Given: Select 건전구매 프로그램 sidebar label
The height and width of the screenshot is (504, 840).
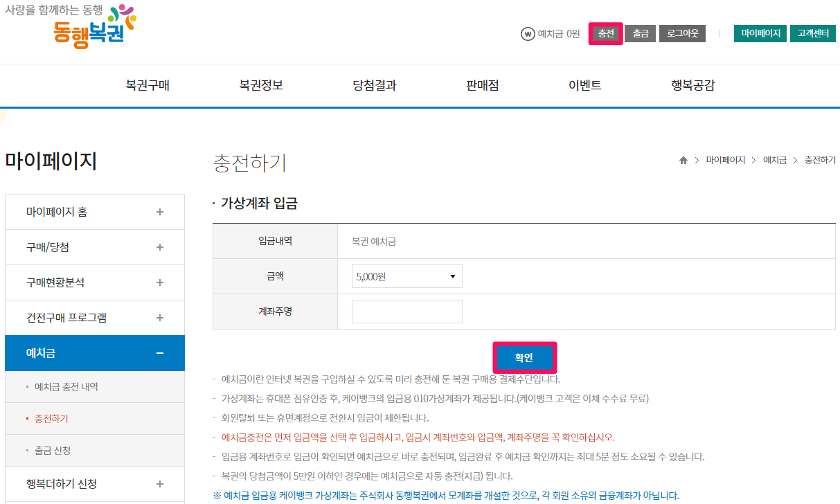Looking at the screenshot, I should (x=66, y=318).
